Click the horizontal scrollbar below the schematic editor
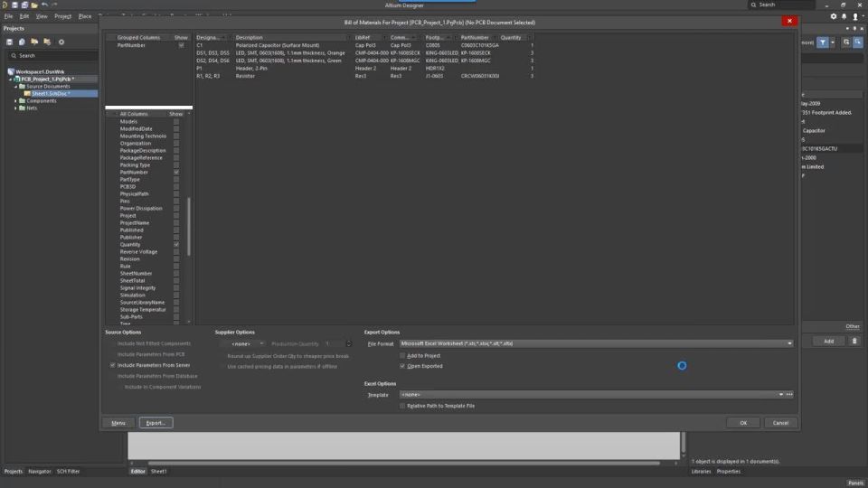This screenshot has height=488, width=868. point(403,463)
